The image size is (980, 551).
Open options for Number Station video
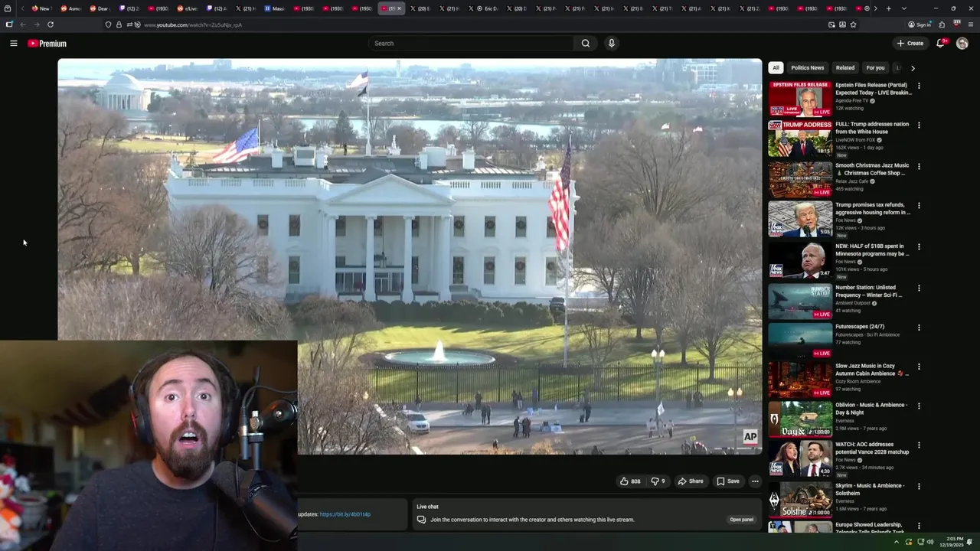click(x=919, y=289)
